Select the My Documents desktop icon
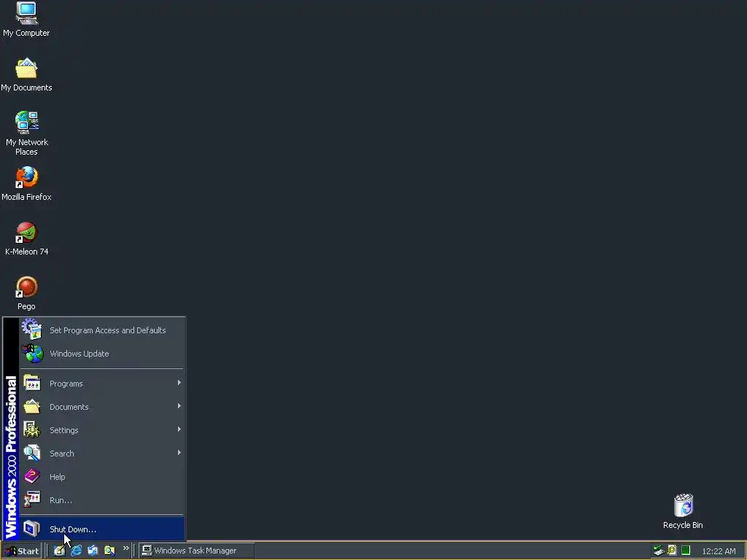Image resolution: width=747 pixels, height=560 pixels. point(26,74)
